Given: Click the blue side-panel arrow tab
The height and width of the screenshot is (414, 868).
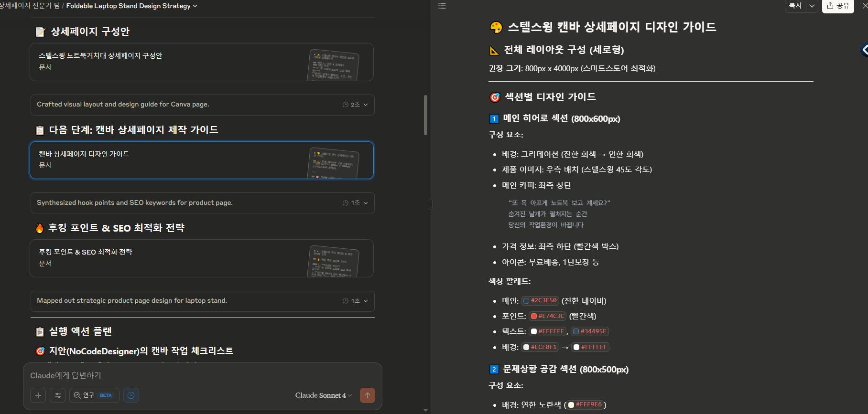Looking at the screenshot, I should (x=864, y=49).
